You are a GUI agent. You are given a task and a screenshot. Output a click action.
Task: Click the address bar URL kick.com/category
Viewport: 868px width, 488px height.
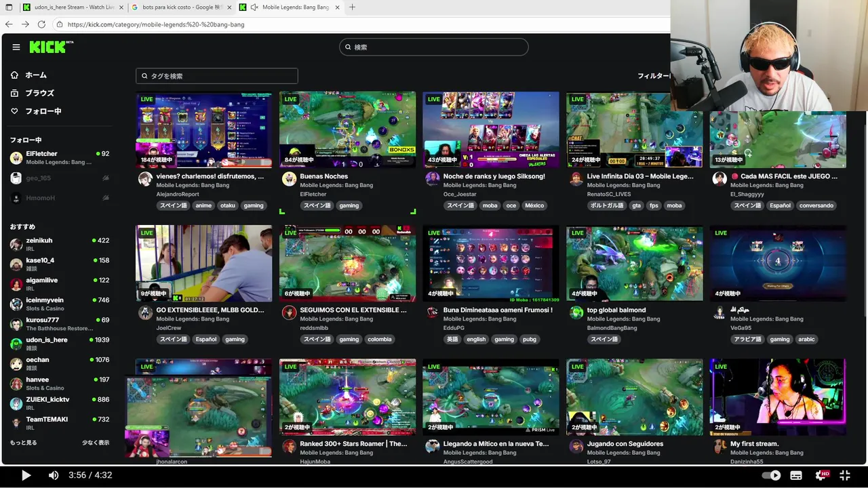pyautogui.click(x=156, y=24)
